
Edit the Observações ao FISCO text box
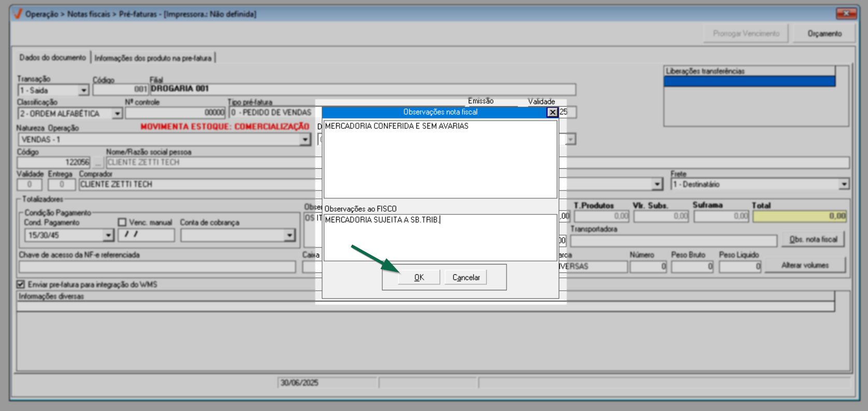pos(440,238)
